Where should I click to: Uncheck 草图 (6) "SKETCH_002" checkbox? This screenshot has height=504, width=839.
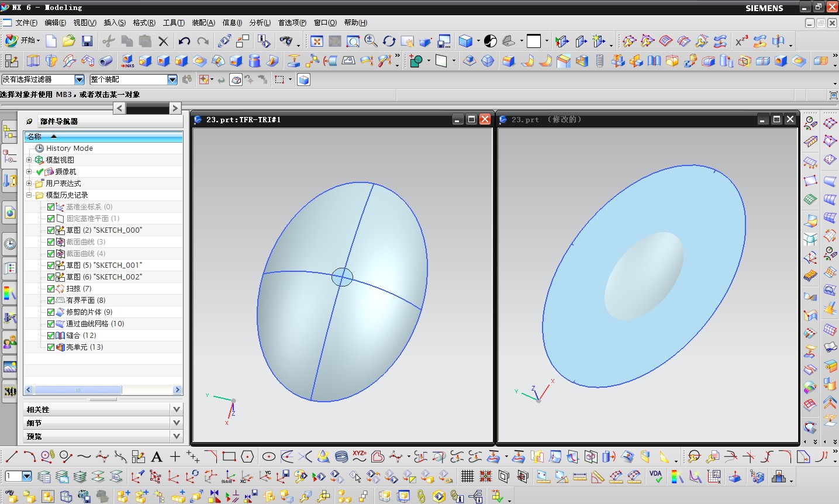[x=51, y=277]
